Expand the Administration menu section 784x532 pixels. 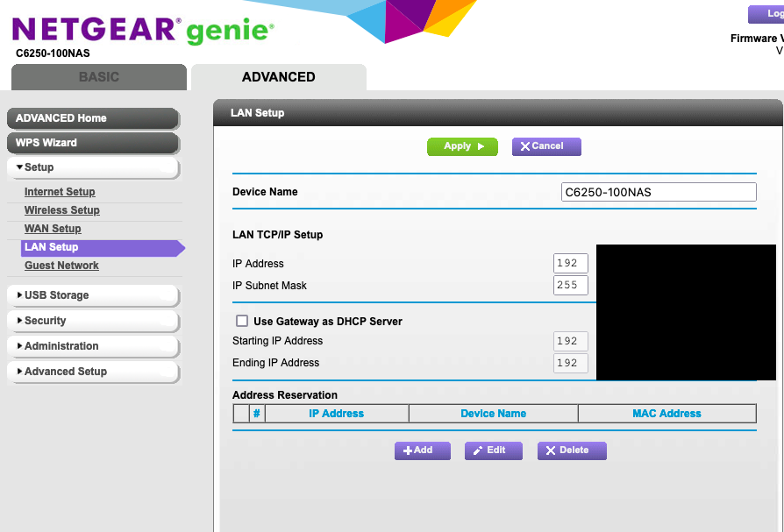point(93,346)
